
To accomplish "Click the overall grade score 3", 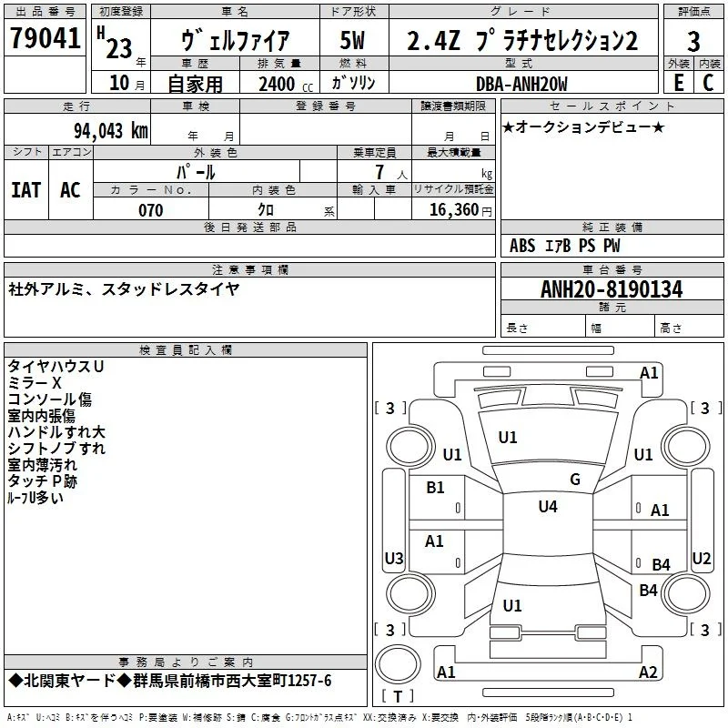I will click(x=693, y=42).
